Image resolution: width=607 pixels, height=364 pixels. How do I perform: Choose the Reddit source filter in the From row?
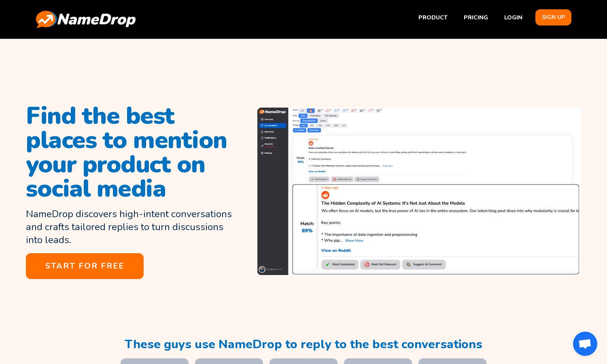[x=311, y=111]
